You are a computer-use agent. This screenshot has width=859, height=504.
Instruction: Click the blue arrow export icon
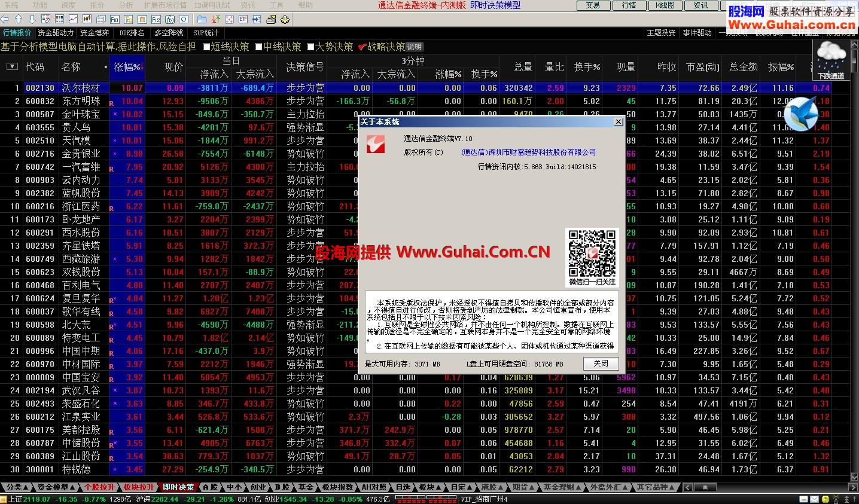click(257, 19)
